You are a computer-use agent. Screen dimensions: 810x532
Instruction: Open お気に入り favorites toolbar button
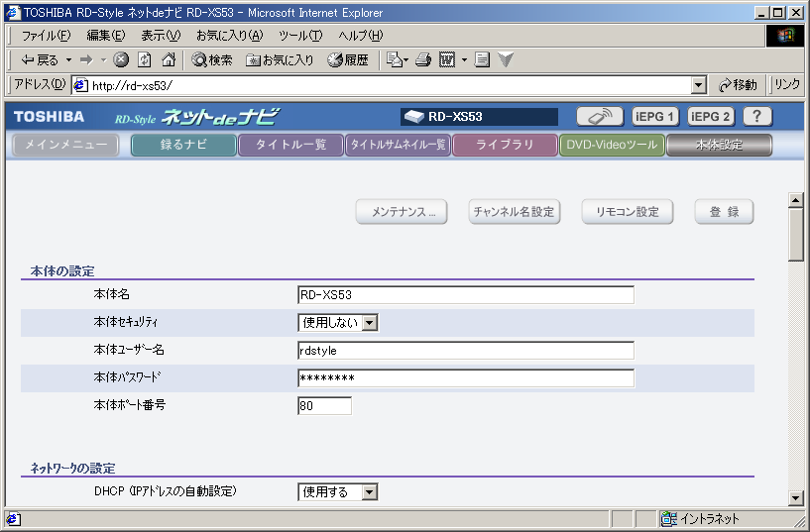[x=280, y=60]
